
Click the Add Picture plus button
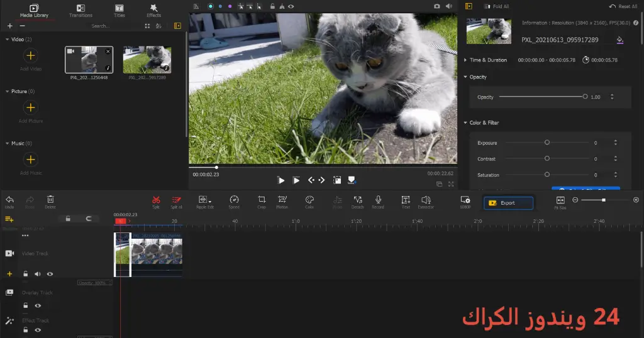[x=30, y=107]
